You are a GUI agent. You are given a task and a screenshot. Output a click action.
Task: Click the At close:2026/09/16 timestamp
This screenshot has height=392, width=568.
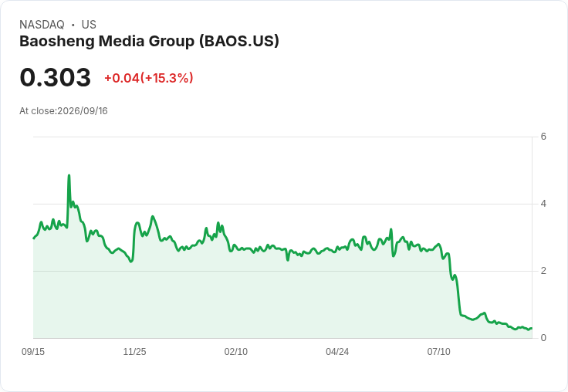coord(63,111)
